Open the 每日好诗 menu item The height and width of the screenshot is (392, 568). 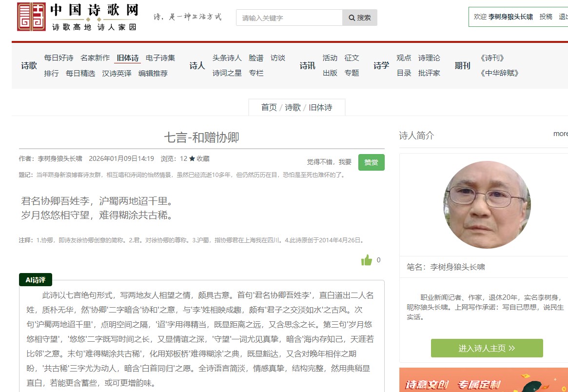coord(59,58)
